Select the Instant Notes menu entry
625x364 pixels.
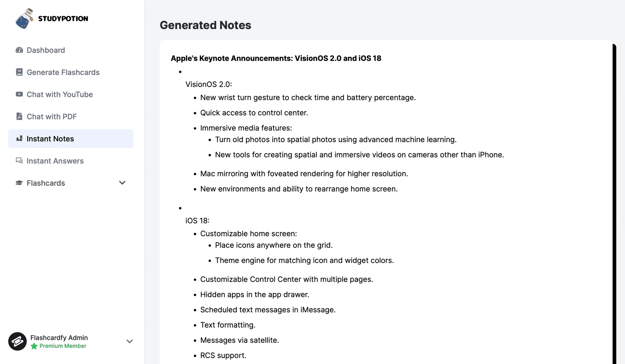tap(50, 139)
